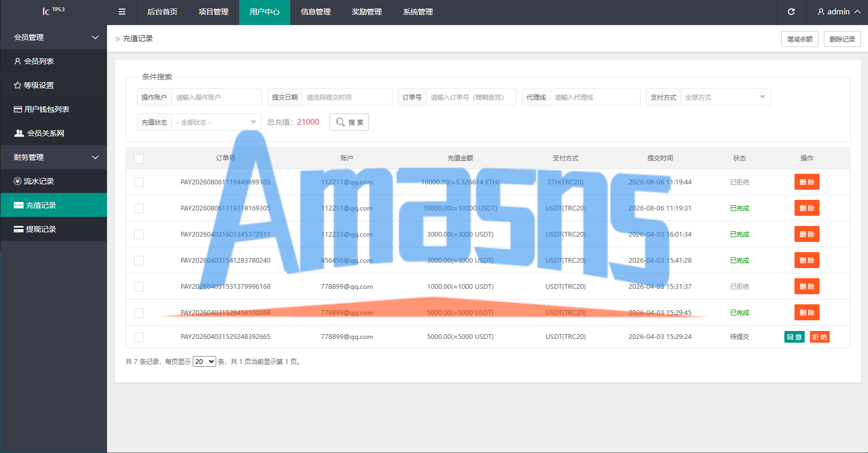The width and height of the screenshot is (868, 453).
Task: Delete the order submitted 2026-04-03 16:01:34
Action: pyautogui.click(x=807, y=234)
